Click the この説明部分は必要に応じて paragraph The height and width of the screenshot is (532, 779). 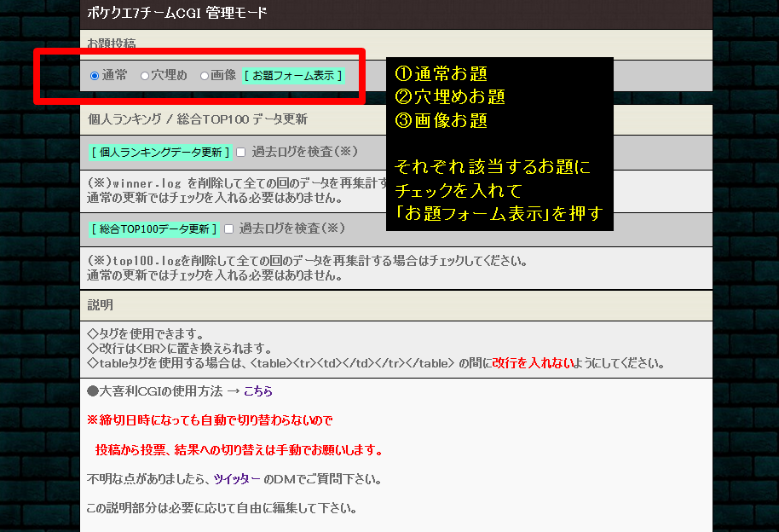(221, 508)
